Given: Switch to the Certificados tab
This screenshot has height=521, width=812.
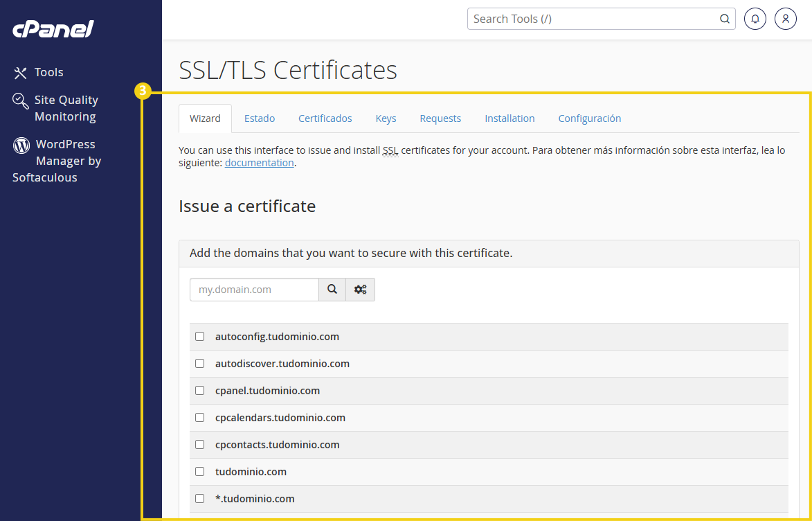Looking at the screenshot, I should point(325,118).
